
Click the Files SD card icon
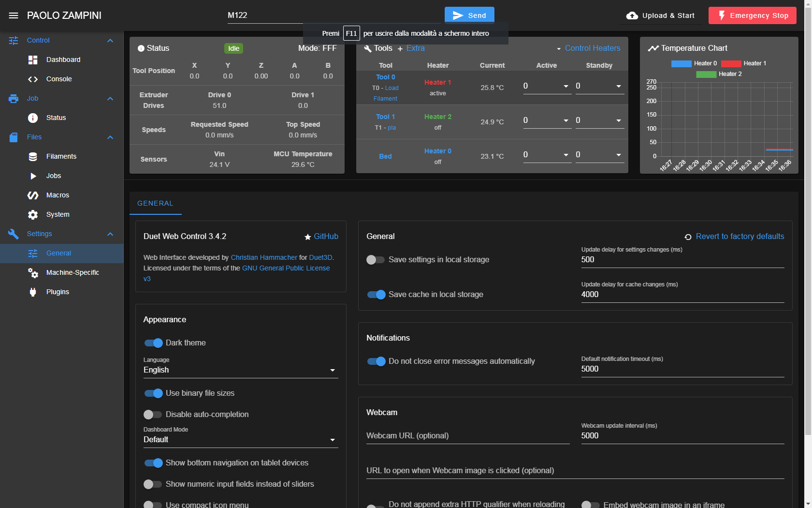[14, 137]
